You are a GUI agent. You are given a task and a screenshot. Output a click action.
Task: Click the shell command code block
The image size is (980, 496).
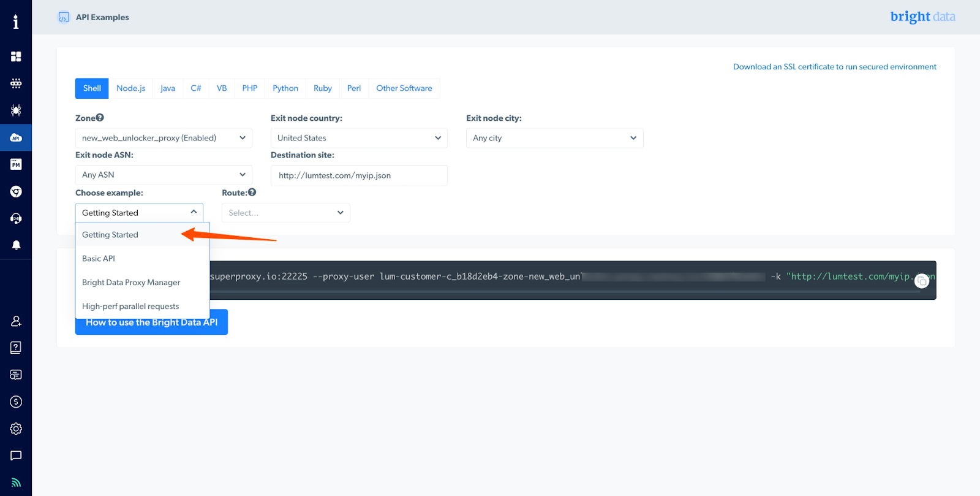573,280
